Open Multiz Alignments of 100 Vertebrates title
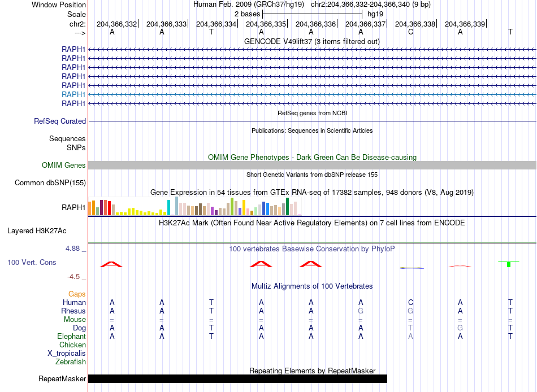537x392 pixels. tap(312, 286)
